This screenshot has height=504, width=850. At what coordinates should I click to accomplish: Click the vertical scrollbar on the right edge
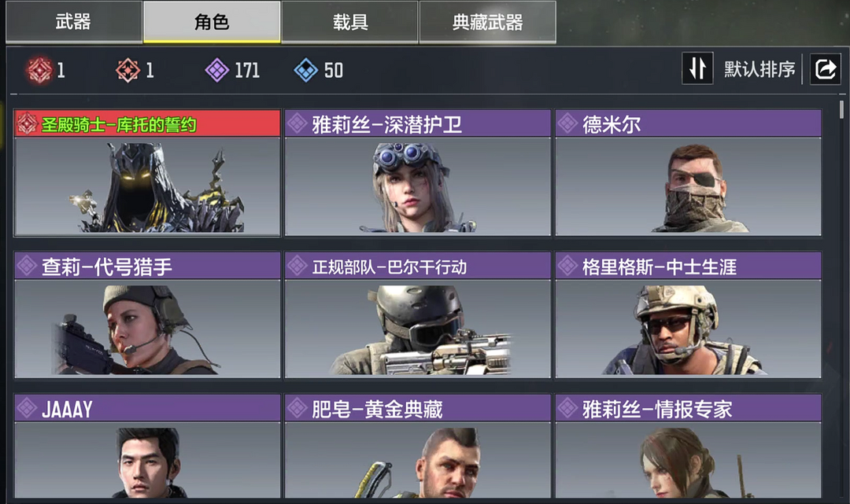pos(841,109)
